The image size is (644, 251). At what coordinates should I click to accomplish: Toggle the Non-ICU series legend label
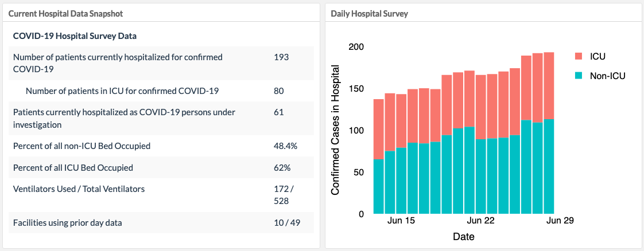pos(607,76)
